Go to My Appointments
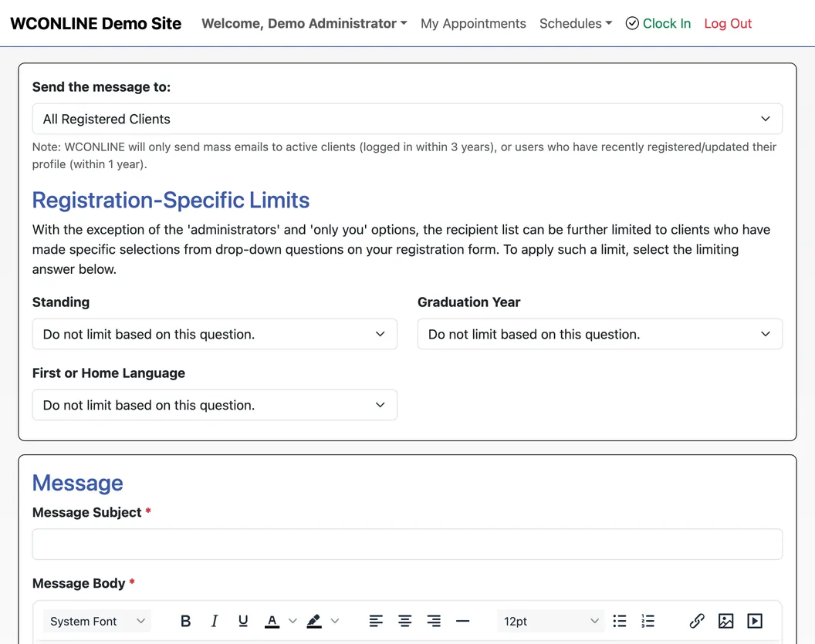815x644 pixels. tap(473, 23)
